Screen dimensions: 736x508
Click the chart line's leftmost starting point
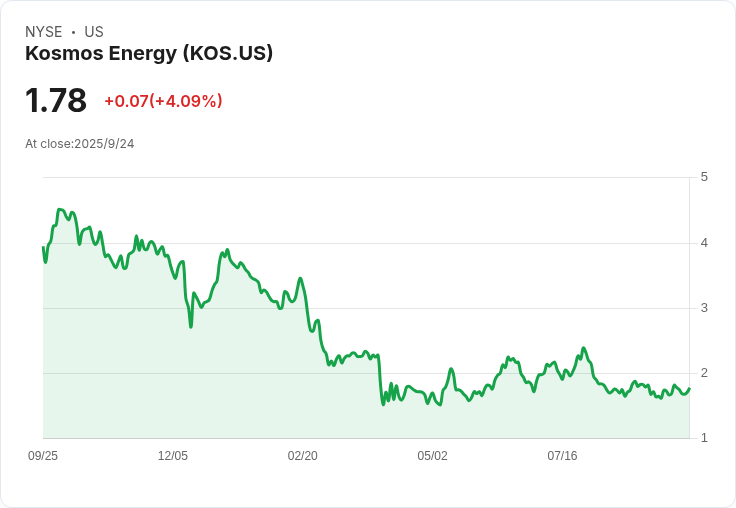point(43,247)
